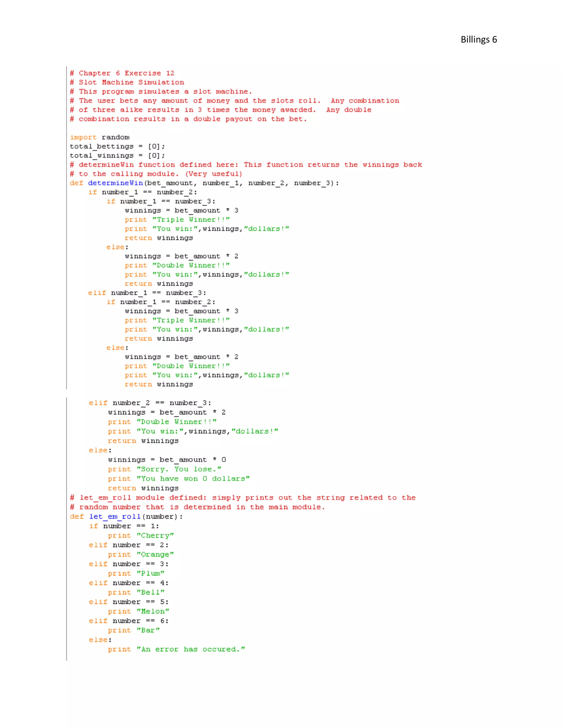Image resolution: width=563 pixels, height=728 pixels.
Task: Click the 'An error has occured.' string
Action: click(x=191, y=649)
